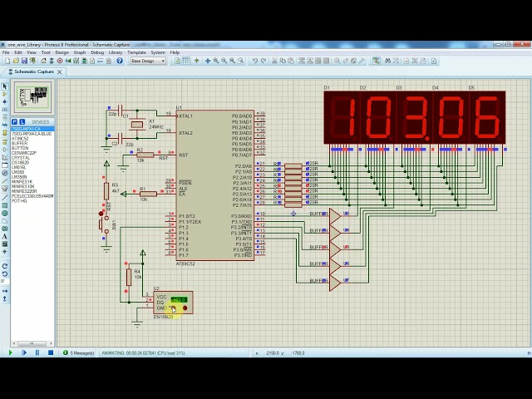This screenshot has height=399, width=532.
Task: Select the 2D circle drawing tool
Action: tap(5, 213)
